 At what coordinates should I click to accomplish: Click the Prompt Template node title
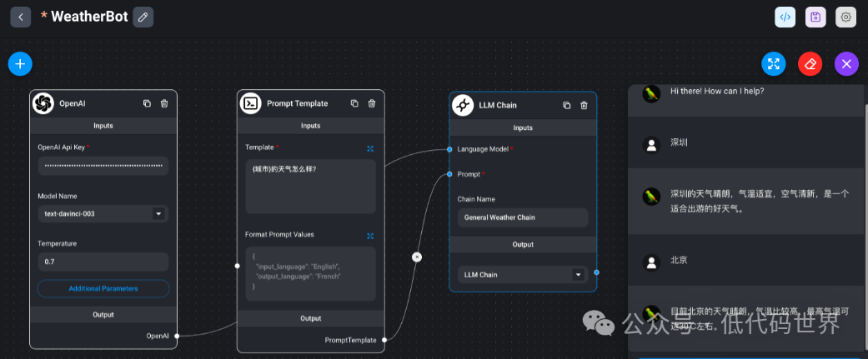(x=298, y=103)
